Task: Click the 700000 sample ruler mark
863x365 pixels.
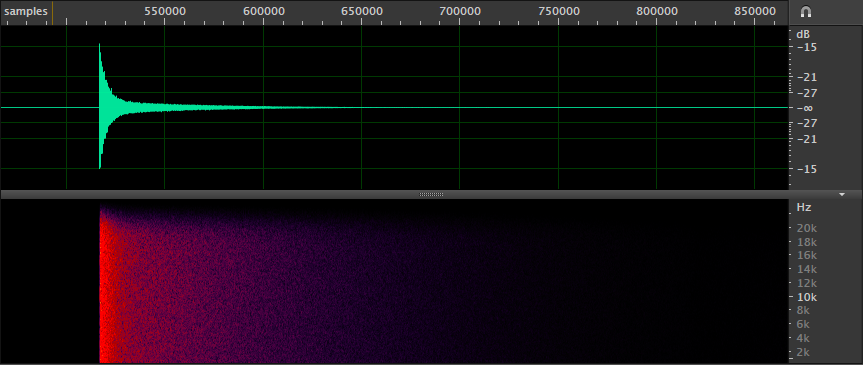Action: click(460, 11)
